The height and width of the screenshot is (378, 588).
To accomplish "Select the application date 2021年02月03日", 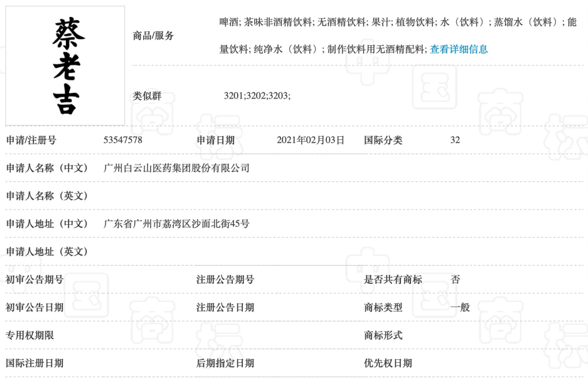I will point(311,140).
